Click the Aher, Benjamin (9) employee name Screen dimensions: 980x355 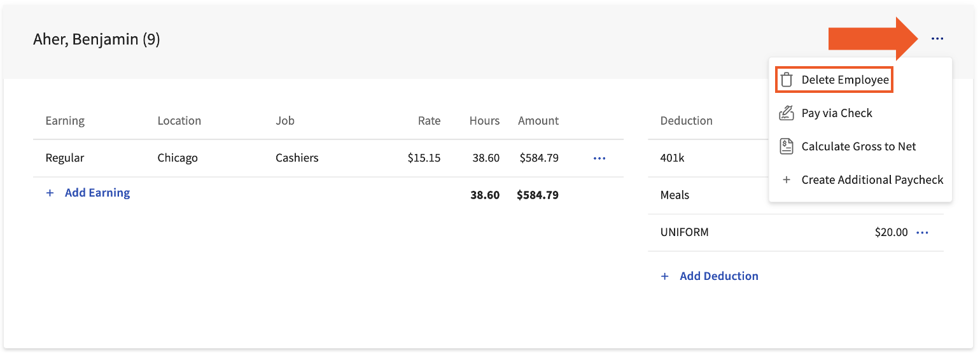click(97, 39)
